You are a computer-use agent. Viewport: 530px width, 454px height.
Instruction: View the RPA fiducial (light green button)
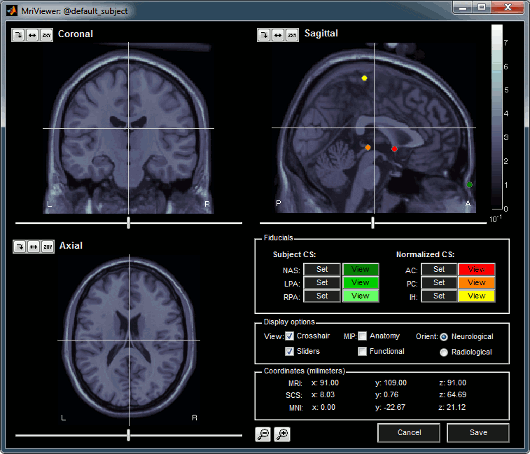(x=360, y=296)
